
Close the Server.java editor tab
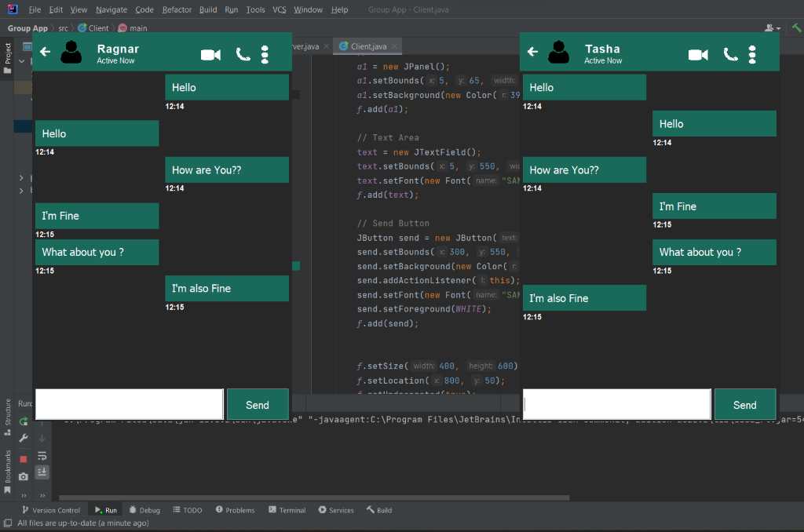pyautogui.click(x=326, y=46)
